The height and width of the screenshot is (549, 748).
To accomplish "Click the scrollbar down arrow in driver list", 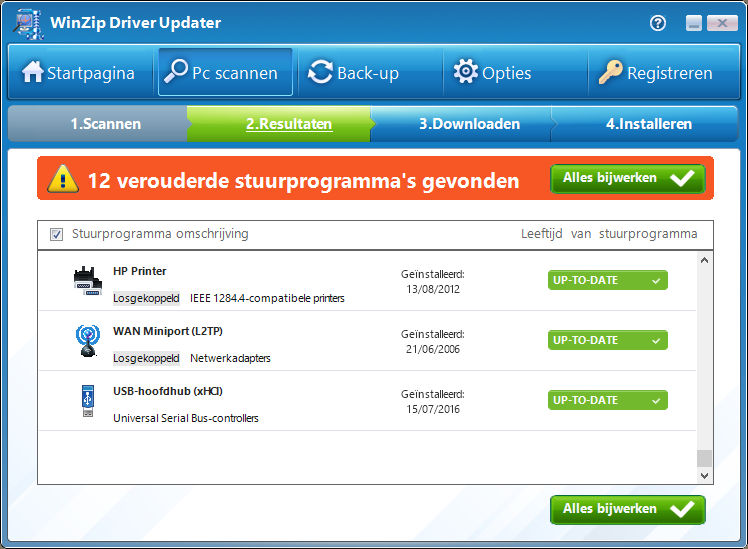I will 704,476.
